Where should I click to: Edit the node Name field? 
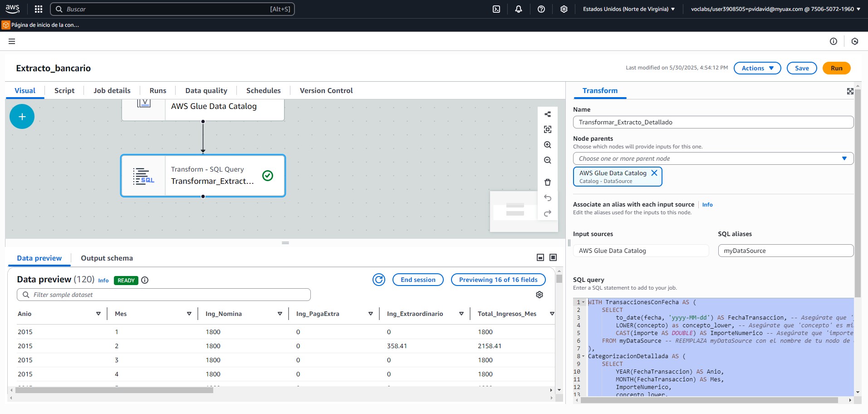pos(713,122)
